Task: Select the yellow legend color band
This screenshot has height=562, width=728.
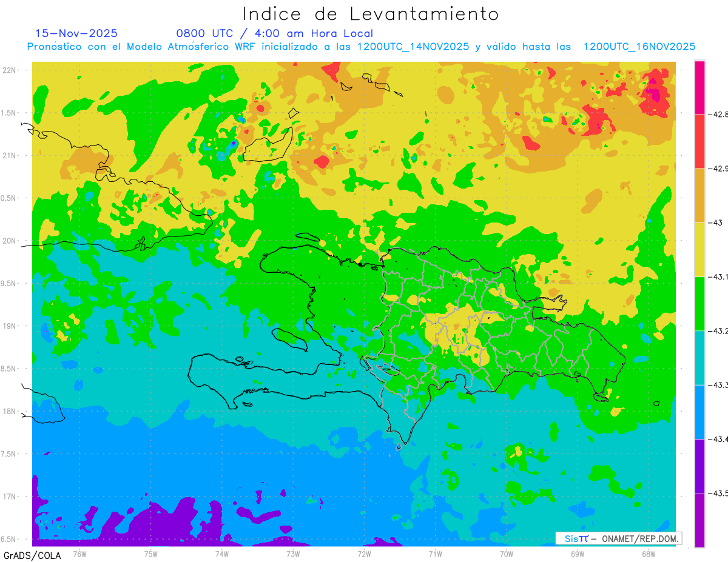Action: tap(699, 249)
